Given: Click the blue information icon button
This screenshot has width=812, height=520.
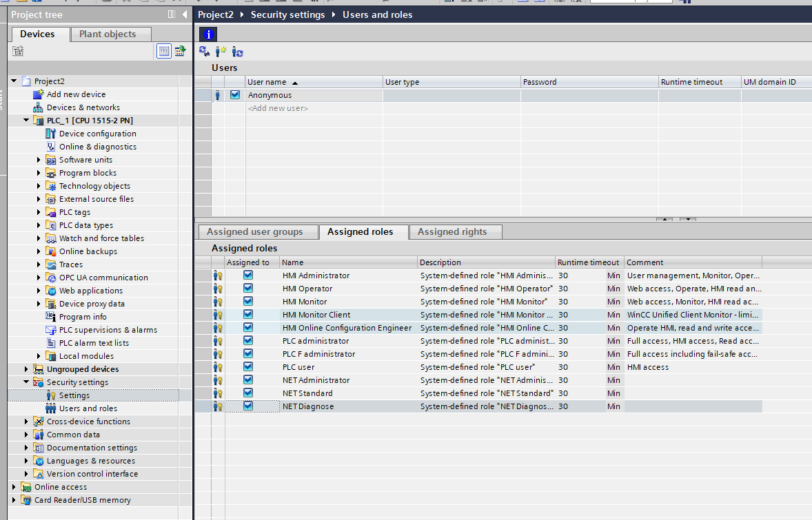Looking at the screenshot, I should pos(208,34).
